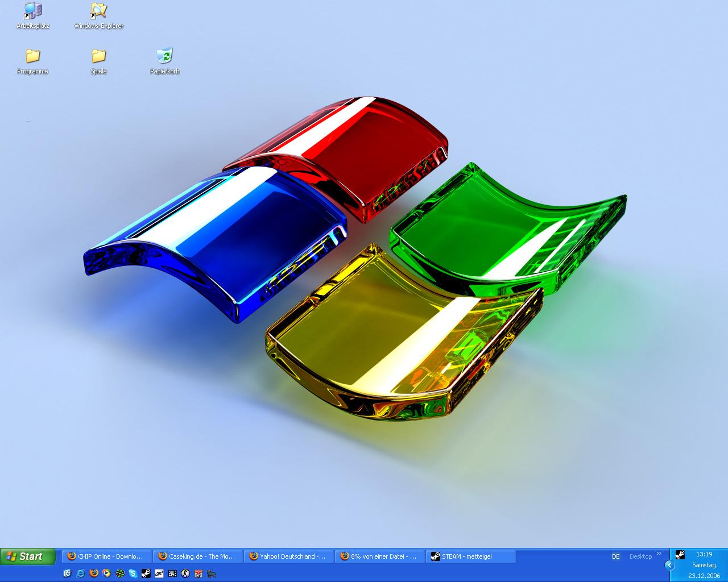Click the Samstag weekday in tray

[704, 565]
